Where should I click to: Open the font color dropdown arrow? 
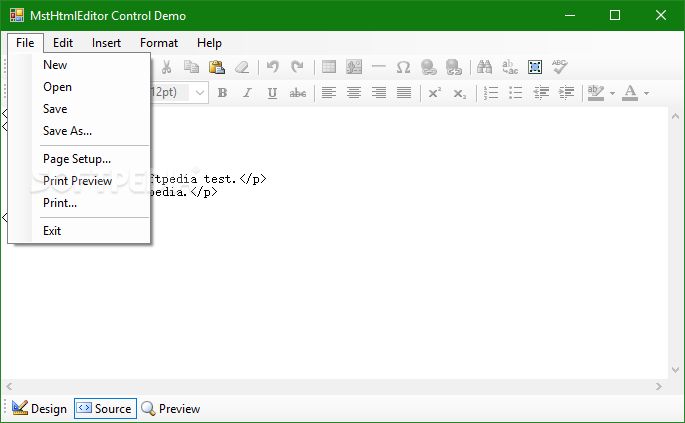(647, 93)
